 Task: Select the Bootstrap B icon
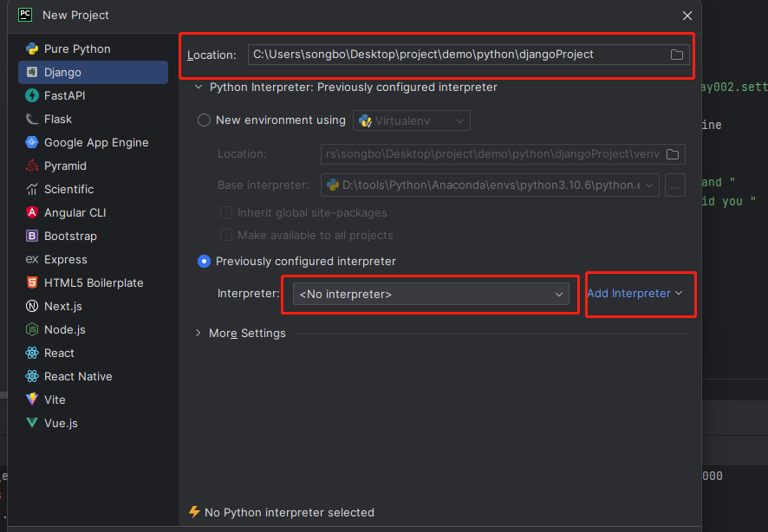(x=32, y=236)
